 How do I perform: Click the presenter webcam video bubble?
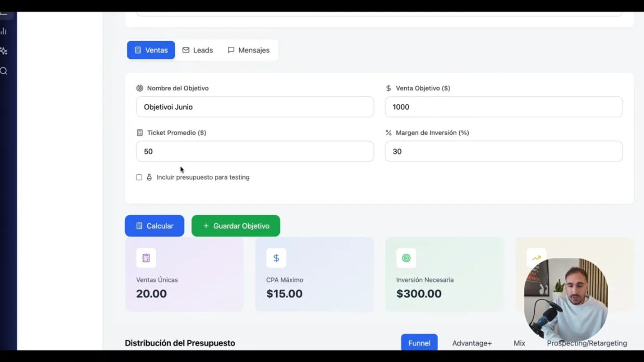(566, 299)
